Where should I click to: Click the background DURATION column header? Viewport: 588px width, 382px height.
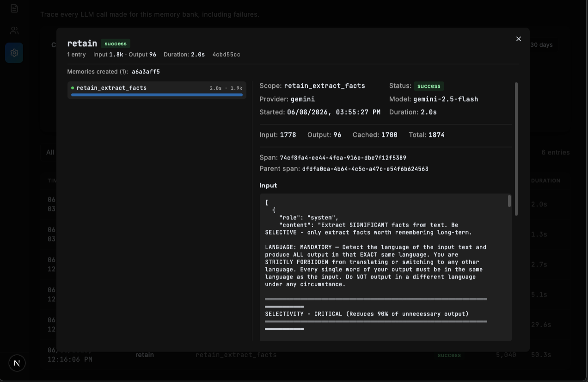tap(545, 181)
